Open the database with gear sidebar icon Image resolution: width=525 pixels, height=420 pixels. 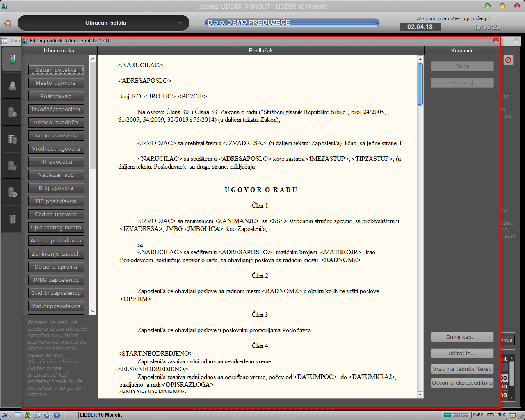coord(12,166)
